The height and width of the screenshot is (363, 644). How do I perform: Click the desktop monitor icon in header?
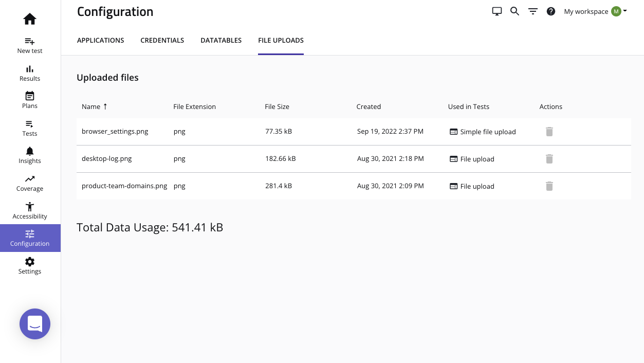(x=496, y=11)
